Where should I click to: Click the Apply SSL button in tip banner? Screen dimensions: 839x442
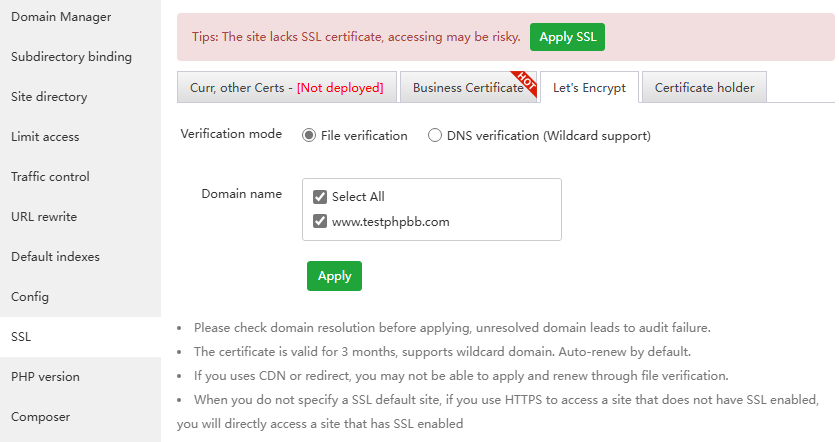tap(567, 37)
